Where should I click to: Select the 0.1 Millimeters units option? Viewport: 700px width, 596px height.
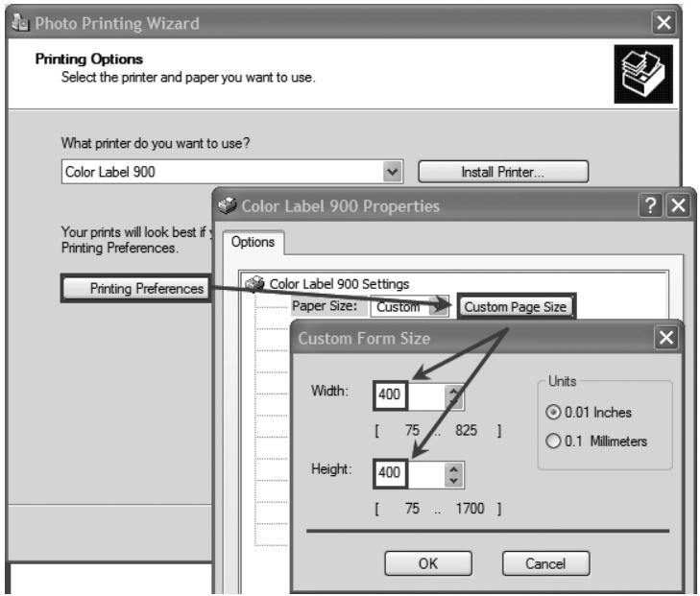(597, 441)
